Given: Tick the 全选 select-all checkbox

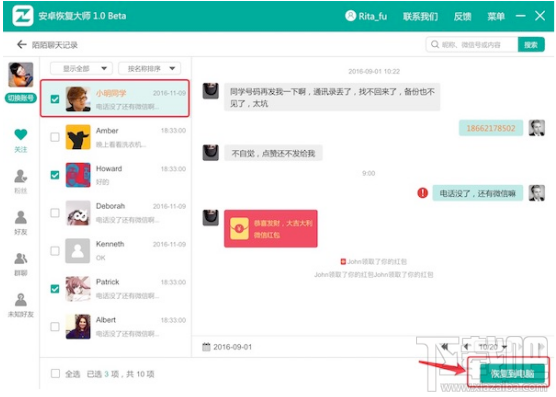Looking at the screenshot, I should tap(55, 373).
